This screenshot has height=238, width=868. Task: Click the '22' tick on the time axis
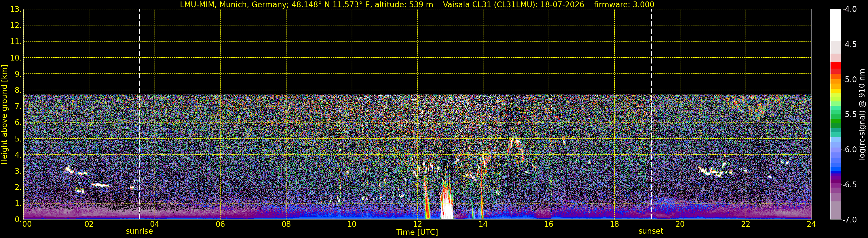(746, 224)
